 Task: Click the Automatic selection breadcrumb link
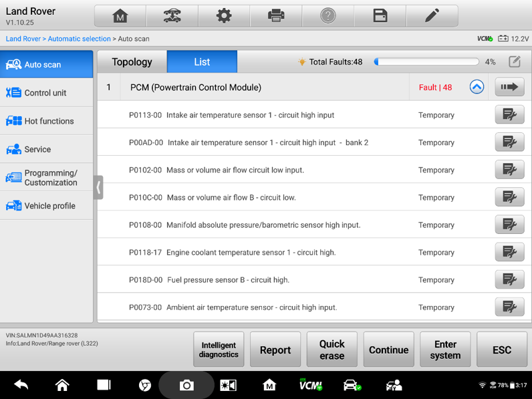coord(79,39)
